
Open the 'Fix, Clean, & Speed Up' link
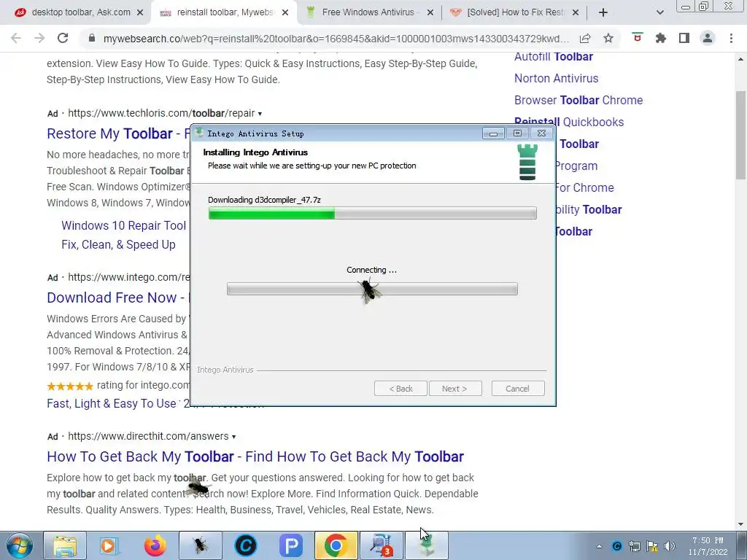(119, 244)
